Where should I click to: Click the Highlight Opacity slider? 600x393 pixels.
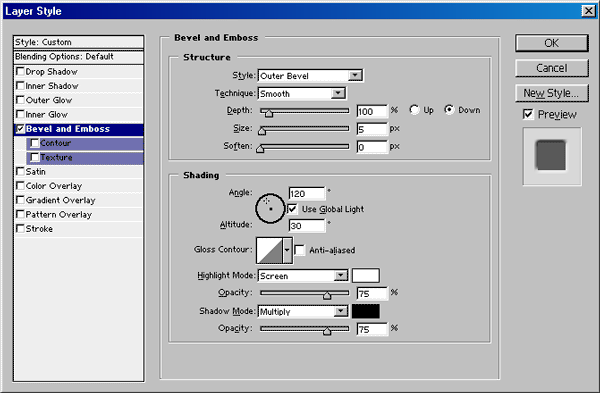(305, 294)
